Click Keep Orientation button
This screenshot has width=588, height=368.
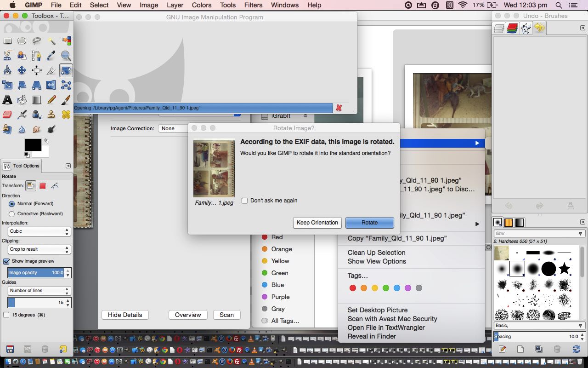point(317,223)
